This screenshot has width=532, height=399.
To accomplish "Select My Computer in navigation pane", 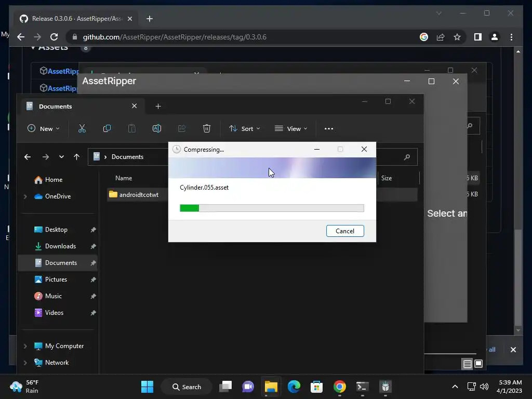I will pos(64,345).
